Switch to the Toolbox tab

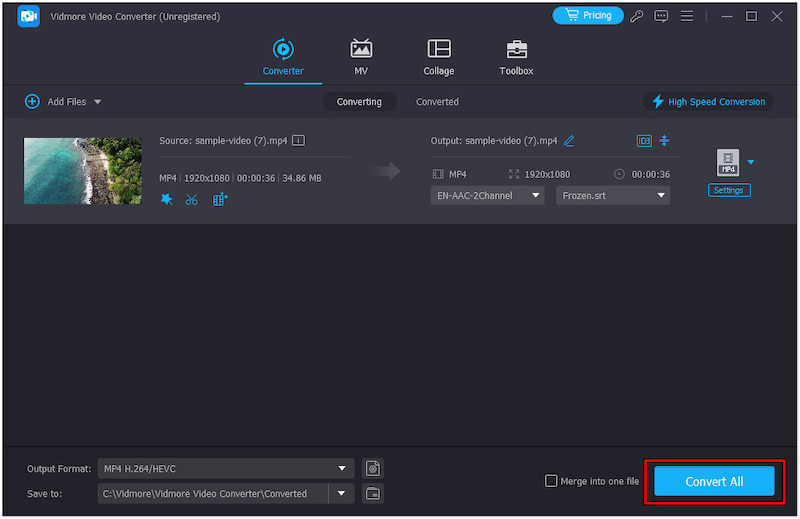(x=516, y=58)
